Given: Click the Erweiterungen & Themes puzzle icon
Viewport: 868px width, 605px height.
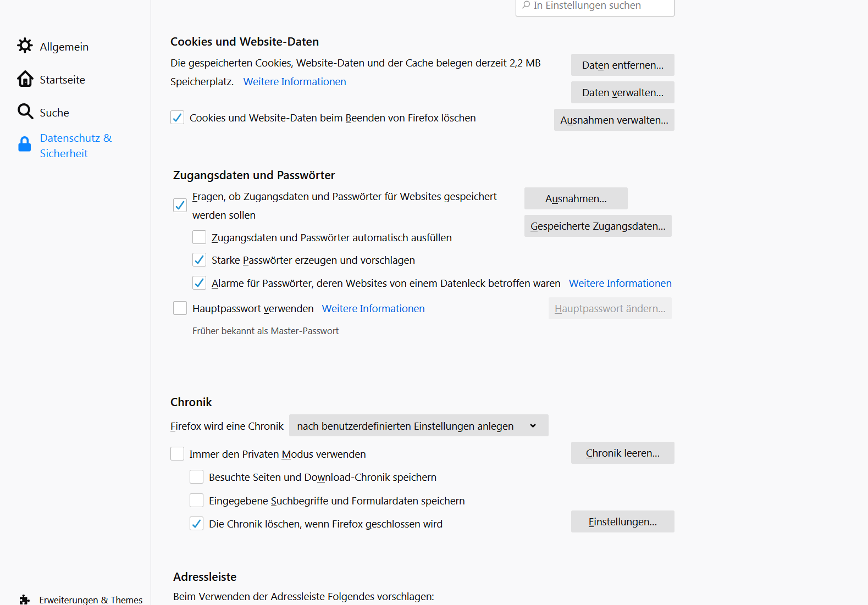Looking at the screenshot, I should (25, 600).
